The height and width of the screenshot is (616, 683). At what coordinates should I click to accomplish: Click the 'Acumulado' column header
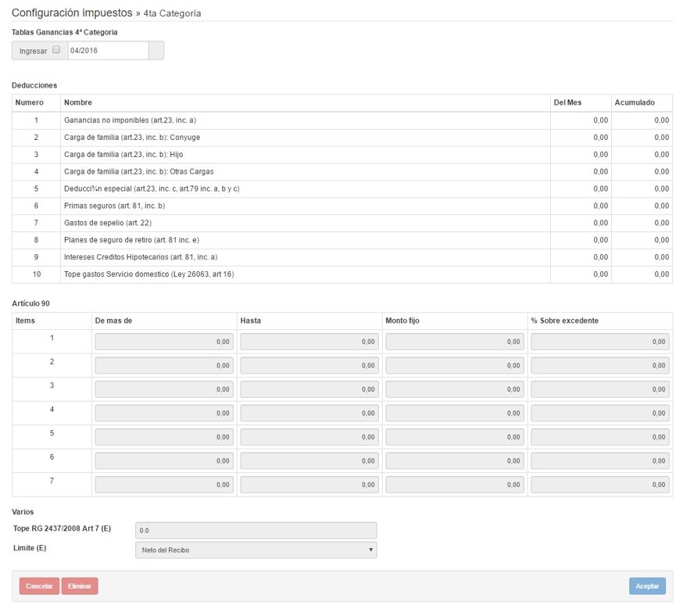click(x=635, y=102)
